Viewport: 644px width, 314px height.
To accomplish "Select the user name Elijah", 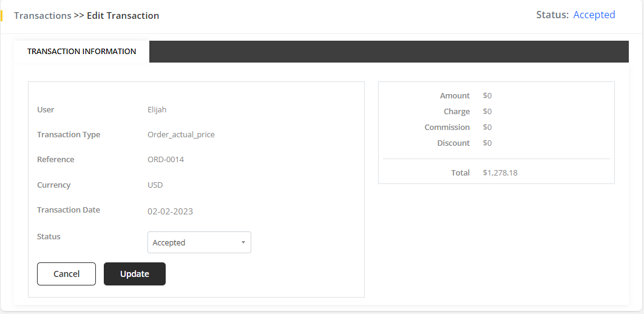I will [157, 110].
